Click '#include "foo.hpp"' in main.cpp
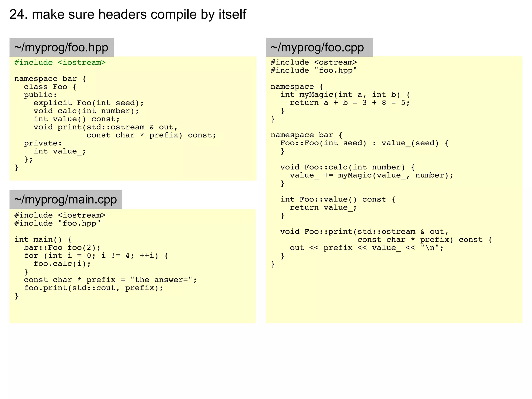Image resolution: width=532 pixels, height=399 pixels. click(57, 223)
